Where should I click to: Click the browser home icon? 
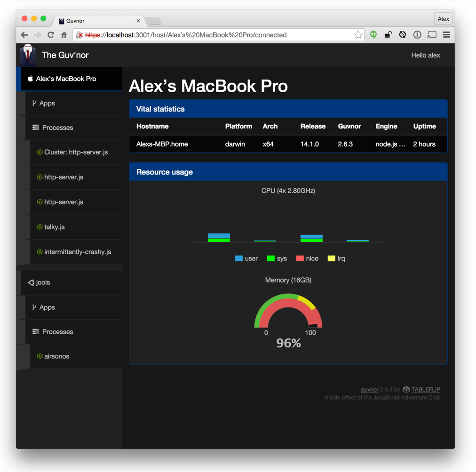pos(64,35)
